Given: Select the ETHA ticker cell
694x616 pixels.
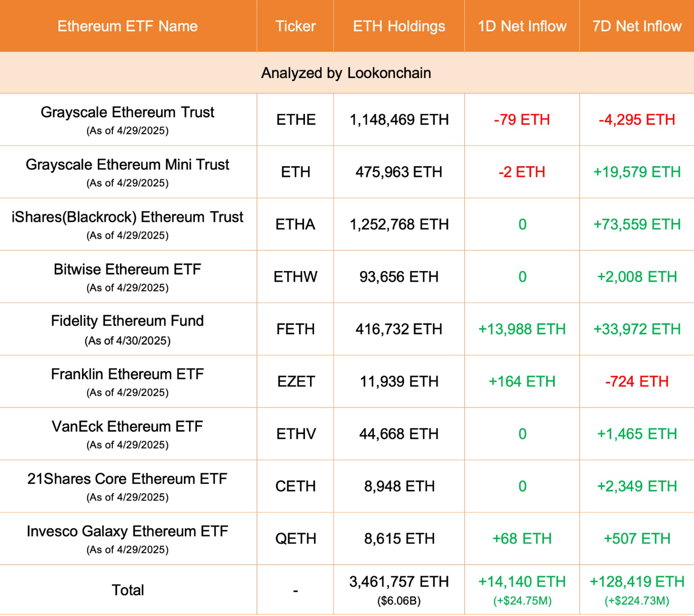Looking at the screenshot, I should pyautogui.click(x=295, y=224).
